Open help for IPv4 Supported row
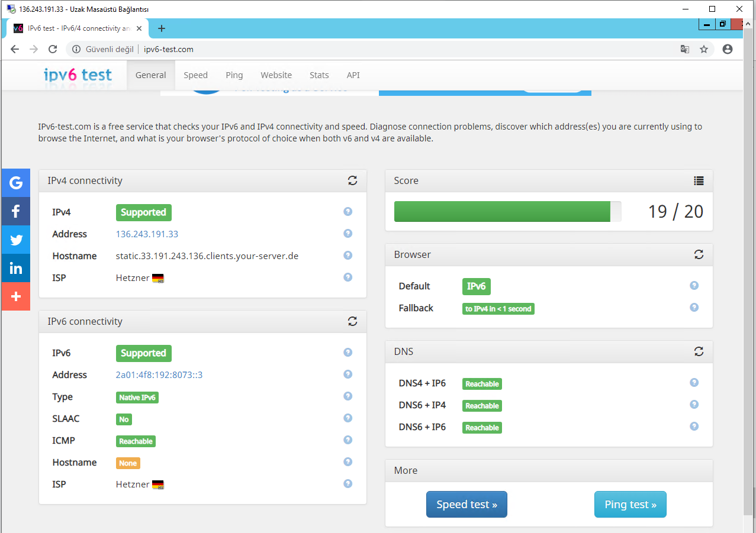756x533 pixels. coord(348,212)
